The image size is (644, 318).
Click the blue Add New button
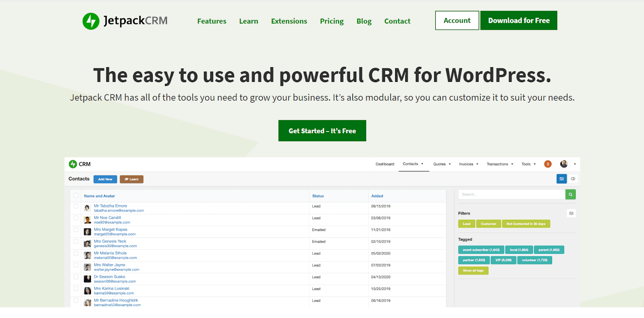pos(105,179)
